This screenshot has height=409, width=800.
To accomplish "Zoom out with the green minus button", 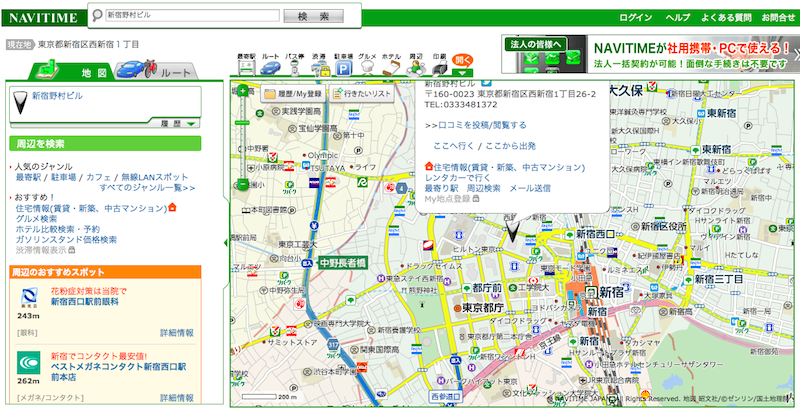I will point(242,184).
